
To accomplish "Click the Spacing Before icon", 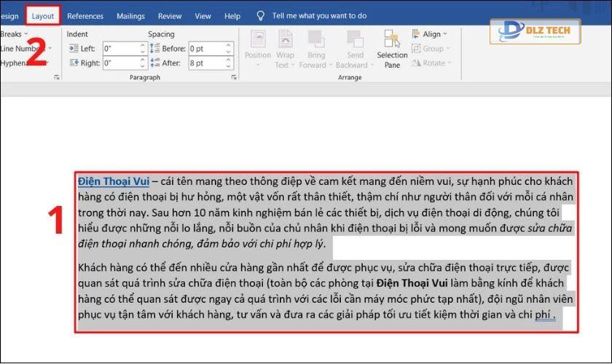I will [x=154, y=48].
